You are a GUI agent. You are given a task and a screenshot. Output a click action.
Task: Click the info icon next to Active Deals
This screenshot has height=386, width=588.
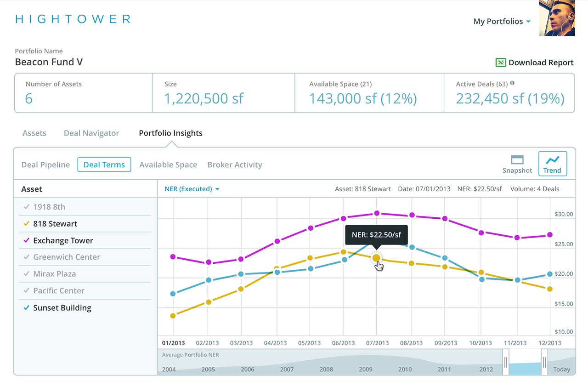[x=512, y=83]
